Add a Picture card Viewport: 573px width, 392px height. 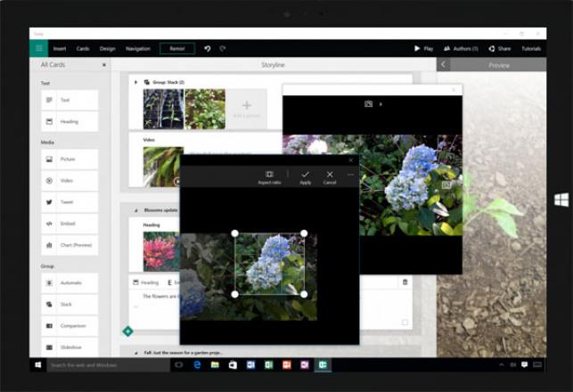pos(70,159)
